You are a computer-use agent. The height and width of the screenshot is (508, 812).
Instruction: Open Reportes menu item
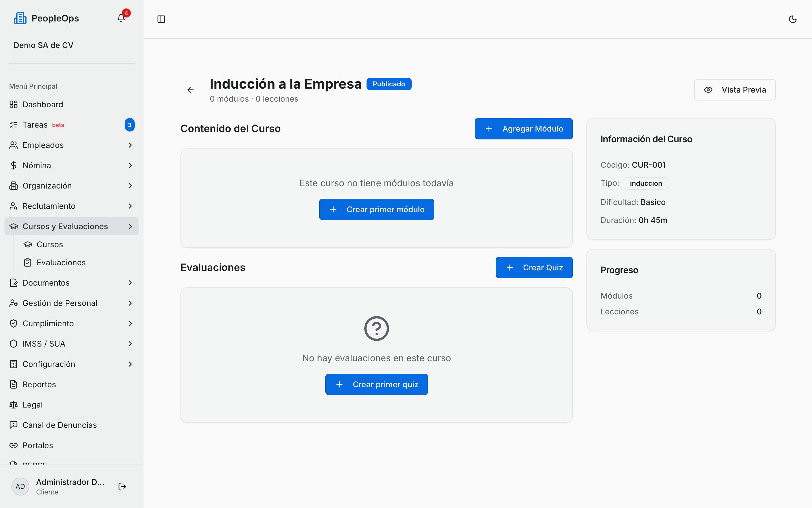click(72, 384)
